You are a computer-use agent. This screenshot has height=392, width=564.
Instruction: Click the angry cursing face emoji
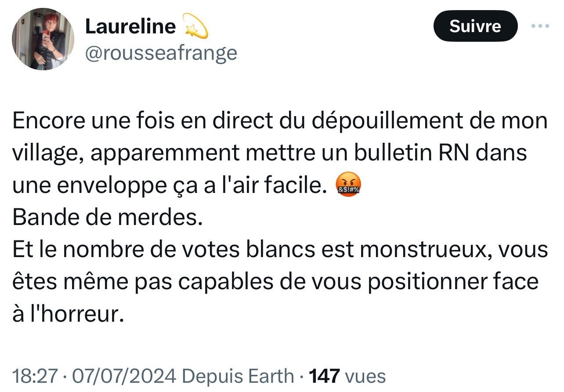pos(348,186)
